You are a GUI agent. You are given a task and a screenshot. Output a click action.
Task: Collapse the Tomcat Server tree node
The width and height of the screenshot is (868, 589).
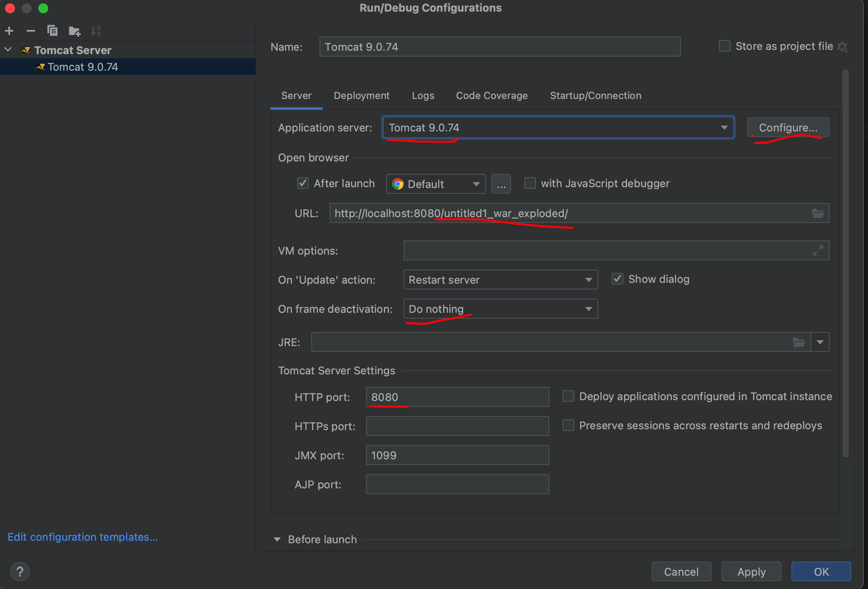8,50
